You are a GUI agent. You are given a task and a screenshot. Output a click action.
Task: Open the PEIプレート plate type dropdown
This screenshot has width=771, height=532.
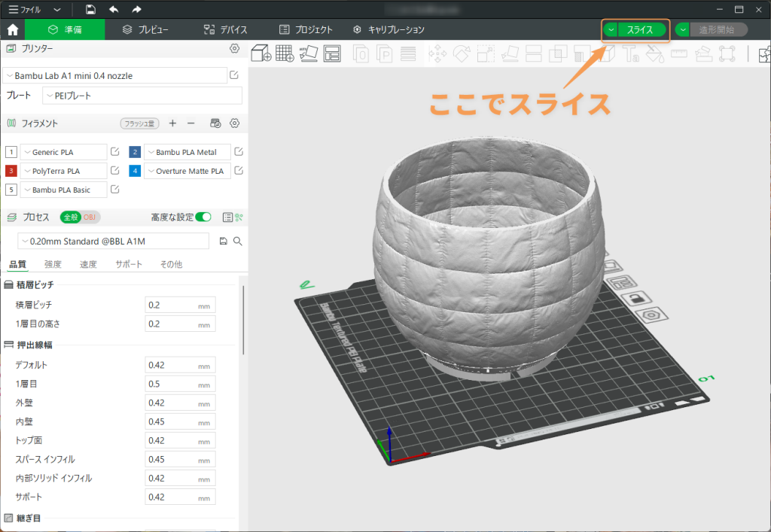point(142,96)
